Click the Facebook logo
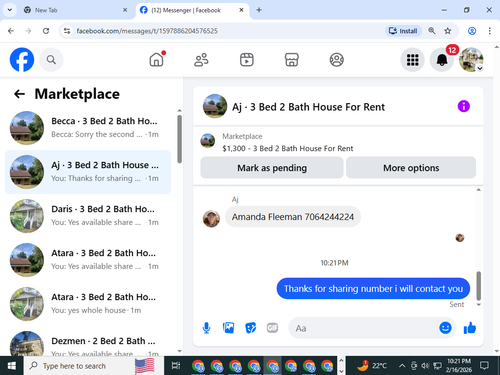The width and height of the screenshot is (500, 375). click(22, 60)
